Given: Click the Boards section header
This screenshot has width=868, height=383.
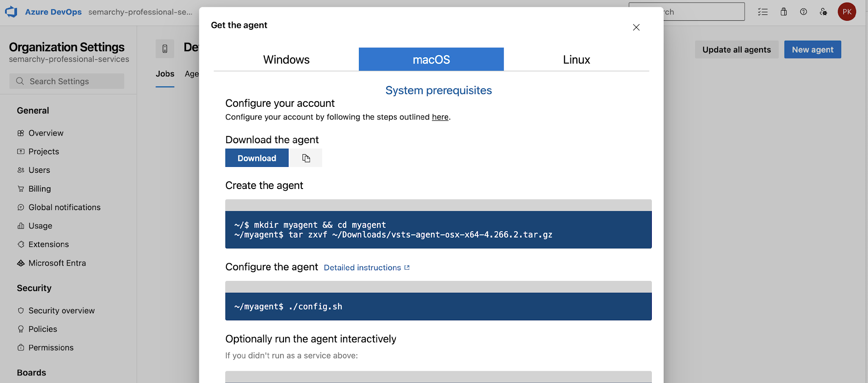Looking at the screenshot, I should pyautogui.click(x=31, y=372).
